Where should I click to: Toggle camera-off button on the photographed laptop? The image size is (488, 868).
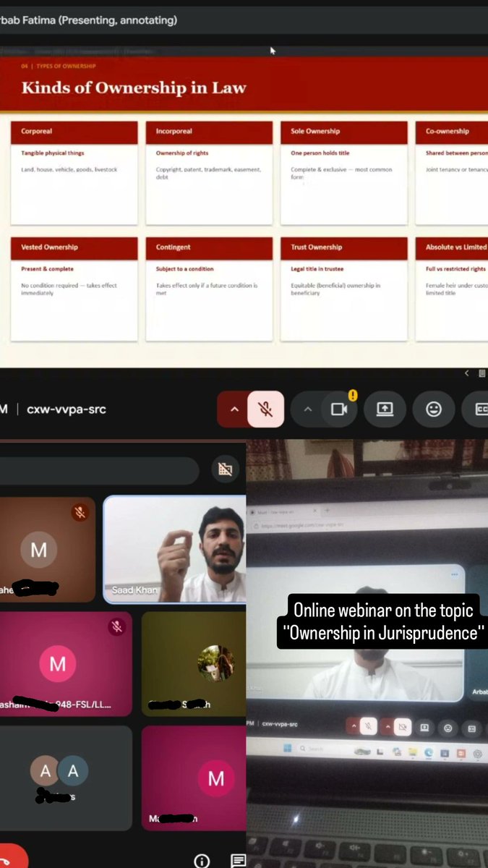[x=403, y=726]
